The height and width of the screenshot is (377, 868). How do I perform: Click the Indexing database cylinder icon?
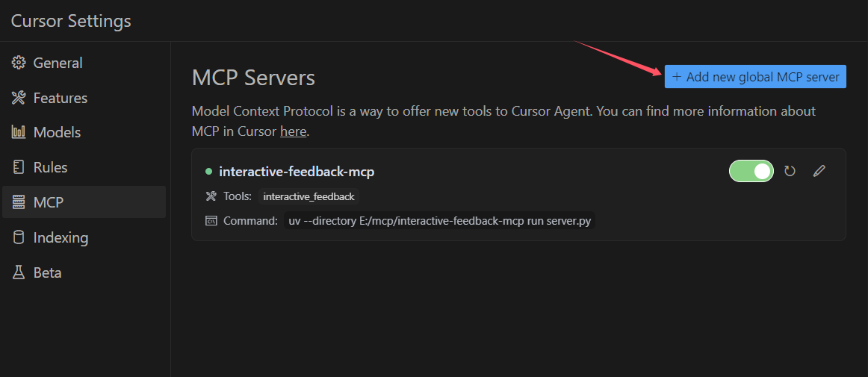pyautogui.click(x=19, y=237)
